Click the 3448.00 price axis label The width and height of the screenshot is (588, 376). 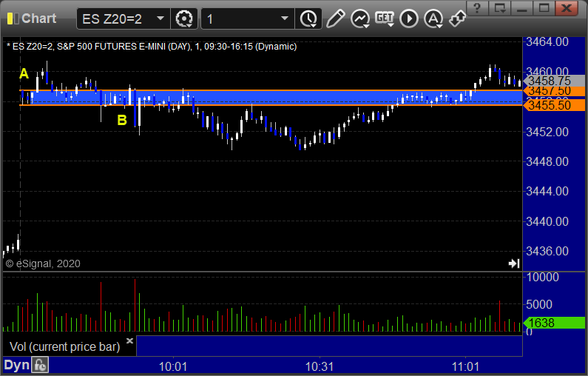(547, 161)
